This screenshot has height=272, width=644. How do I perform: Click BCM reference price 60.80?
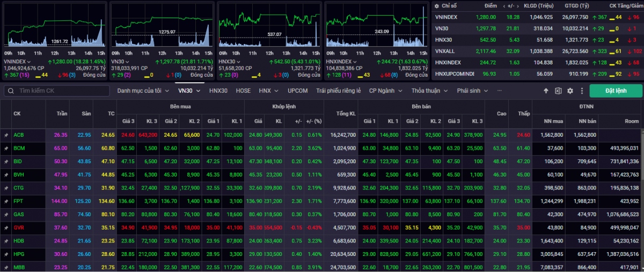tap(108, 148)
